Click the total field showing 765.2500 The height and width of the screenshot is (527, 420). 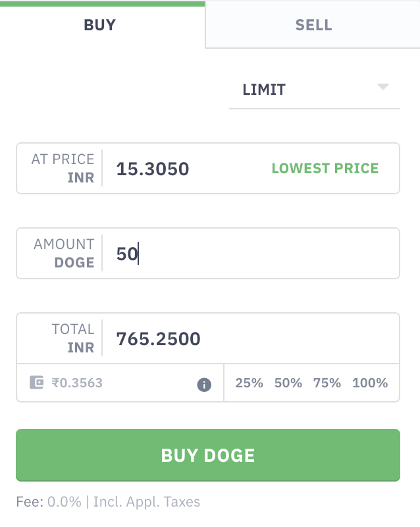pyautogui.click(x=250, y=339)
